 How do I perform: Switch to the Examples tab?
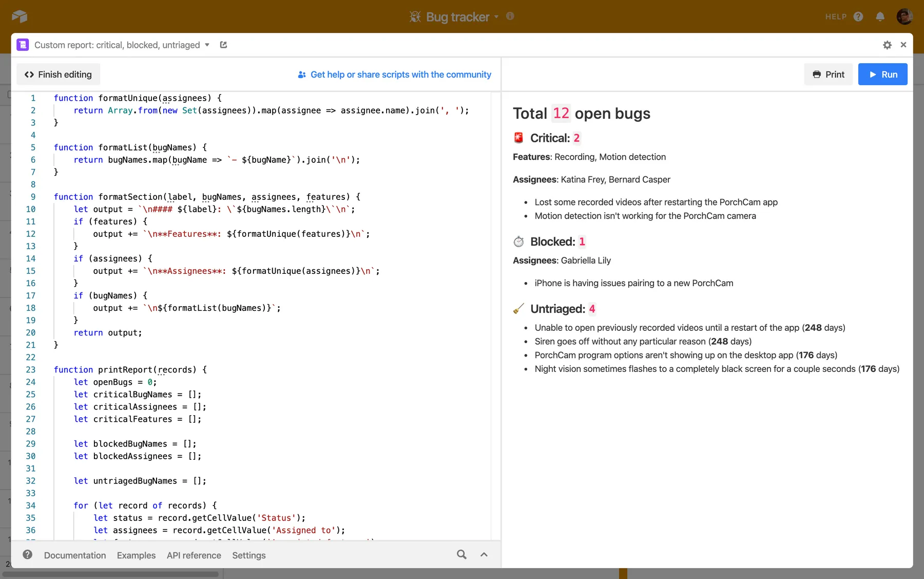(136, 555)
